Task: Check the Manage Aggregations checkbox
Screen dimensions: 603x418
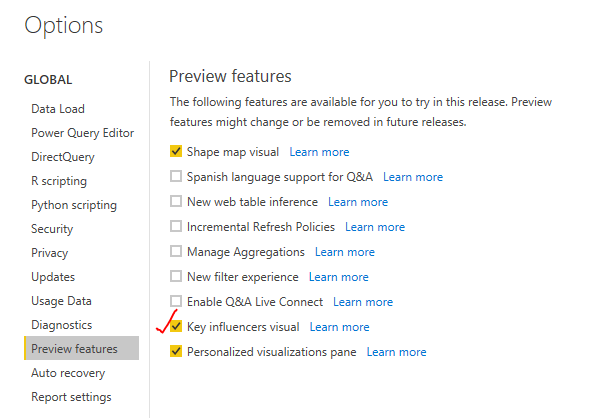Action: tap(176, 251)
